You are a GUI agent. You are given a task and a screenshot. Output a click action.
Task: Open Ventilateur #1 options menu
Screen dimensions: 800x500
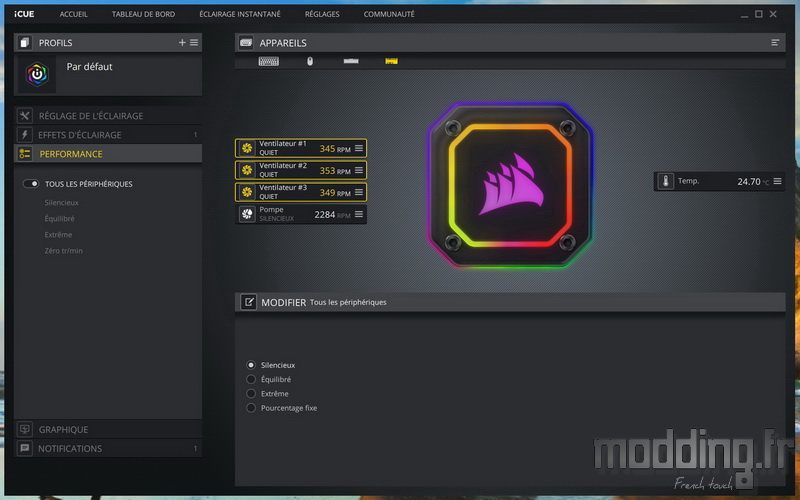point(359,148)
